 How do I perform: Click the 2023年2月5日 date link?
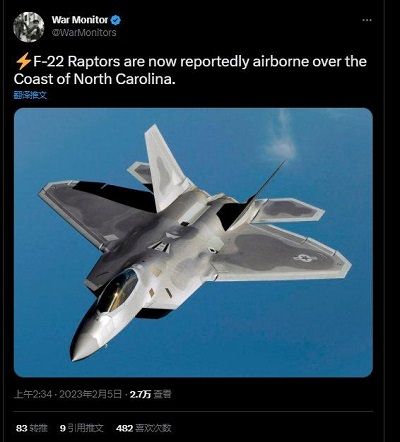tap(91, 394)
